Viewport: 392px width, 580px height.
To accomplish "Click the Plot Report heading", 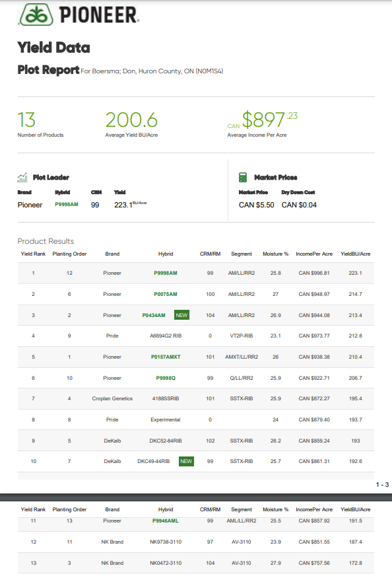I will click(x=48, y=70).
